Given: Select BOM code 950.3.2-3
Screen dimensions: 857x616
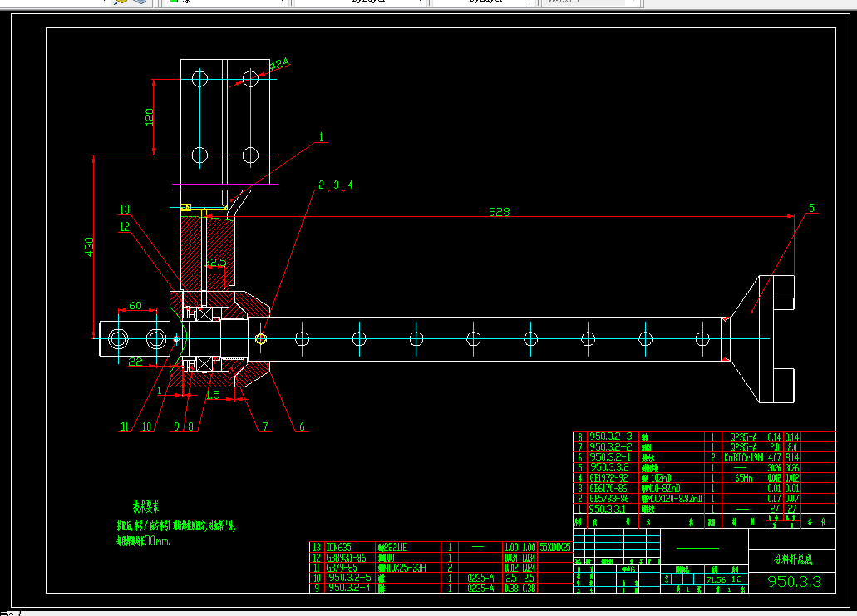Looking at the screenshot, I should [x=610, y=436].
